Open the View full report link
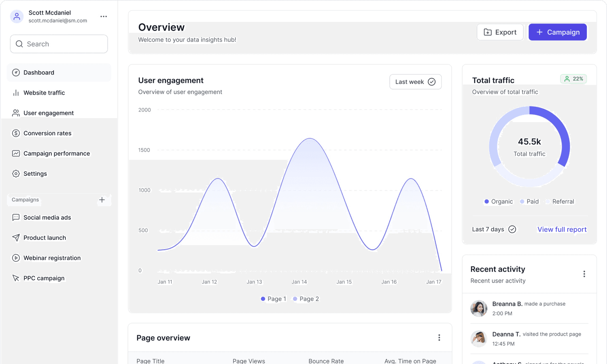This screenshot has width=607, height=364. coord(562,229)
